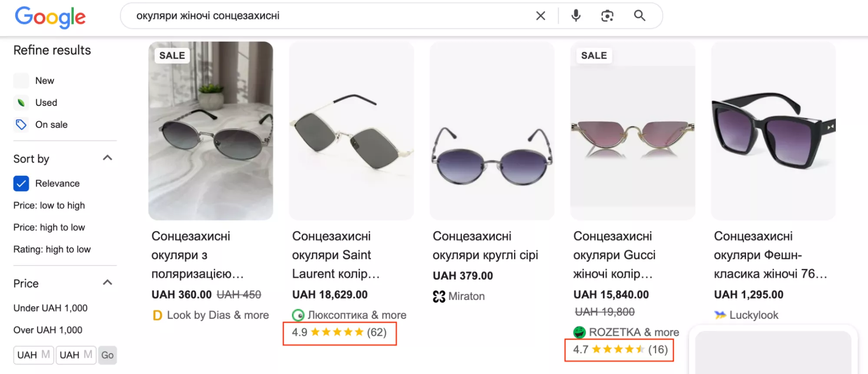The height and width of the screenshot is (374, 868).
Task: Click the minimum UAH price input field
Action: click(33, 355)
